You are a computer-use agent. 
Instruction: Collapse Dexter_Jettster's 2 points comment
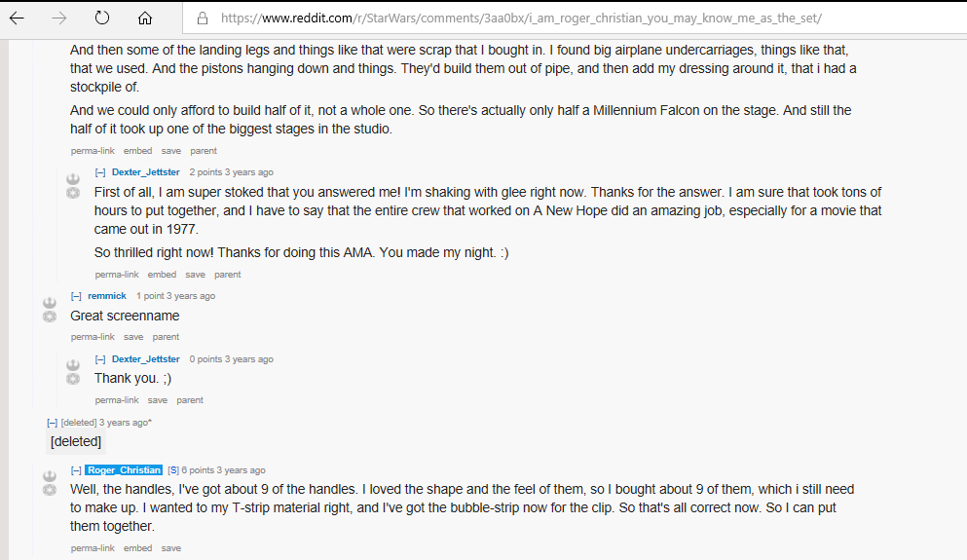coord(100,172)
